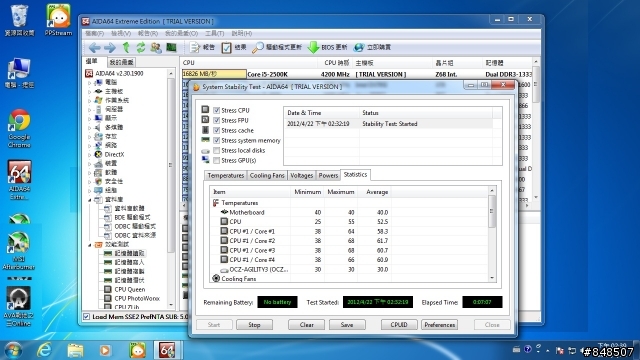The width and height of the screenshot is (640, 360).
Task: Expand the 網路 network tree node
Action: [x=90, y=145]
